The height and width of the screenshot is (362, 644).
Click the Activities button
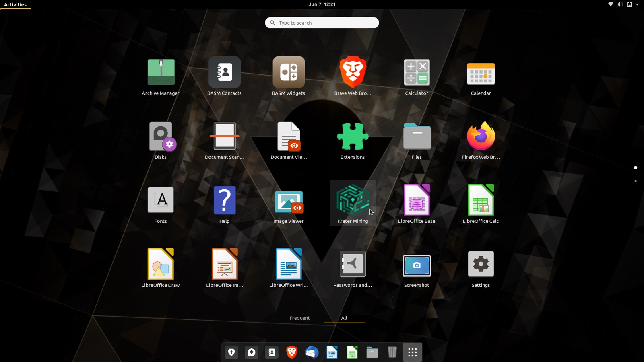point(15,4)
